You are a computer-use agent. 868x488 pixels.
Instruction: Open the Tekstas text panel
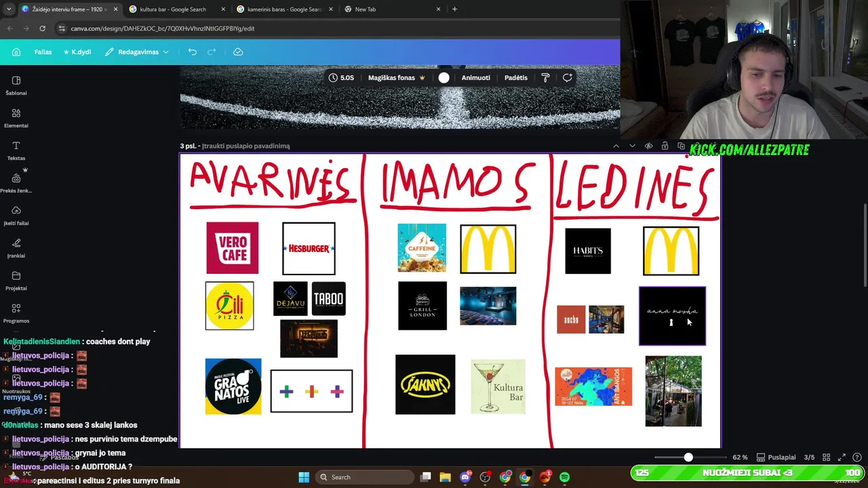click(16, 150)
